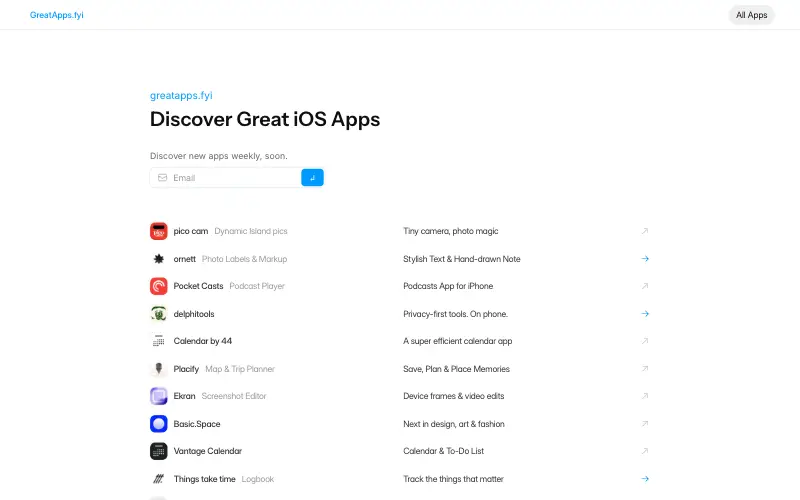
Task: Click 'A super efficient calendar app' description
Action: click(458, 341)
